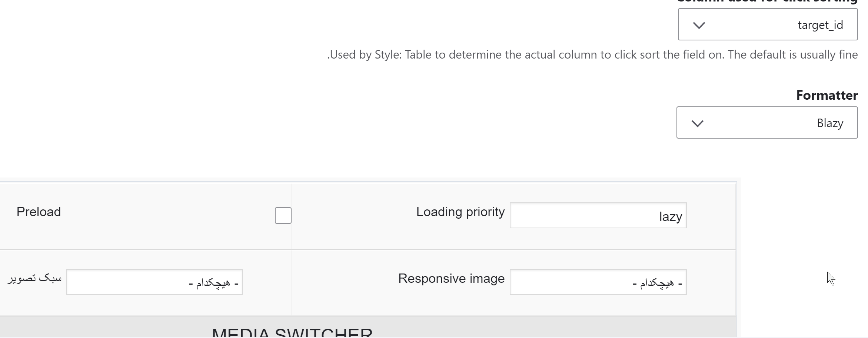Click the chevron icon on the target_id select
This screenshot has width=868, height=338.
tap(700, 25)
